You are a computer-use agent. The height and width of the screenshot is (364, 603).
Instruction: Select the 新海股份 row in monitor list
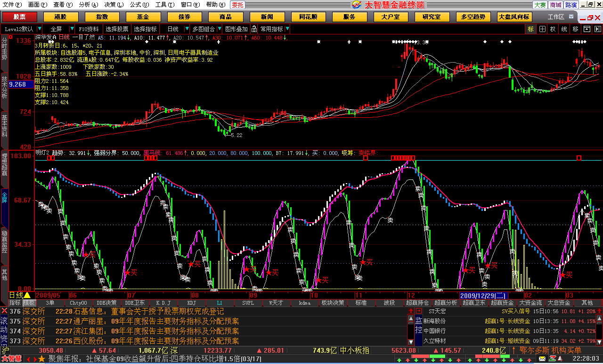[509, 321]
